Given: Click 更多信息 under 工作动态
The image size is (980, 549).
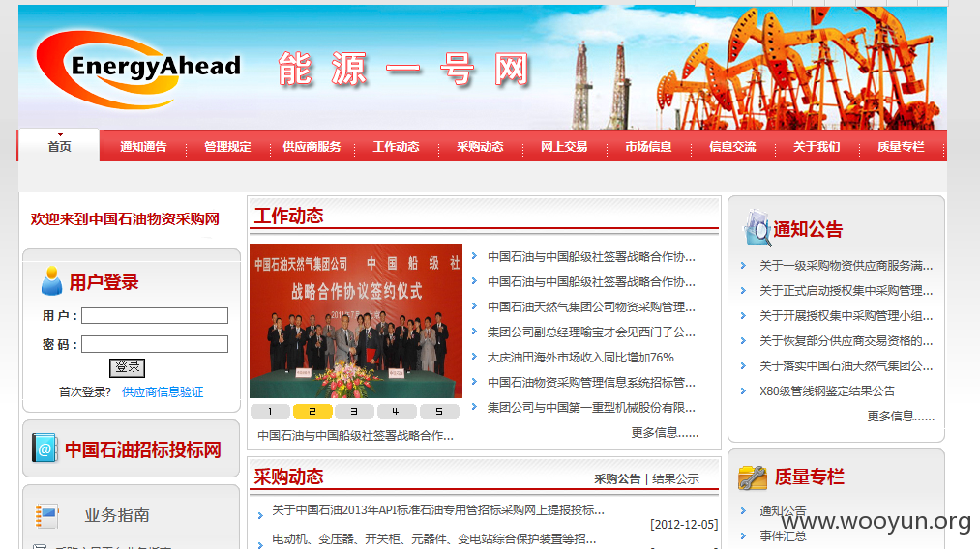Looking at the screenshot, I should [x=665, y=433].
